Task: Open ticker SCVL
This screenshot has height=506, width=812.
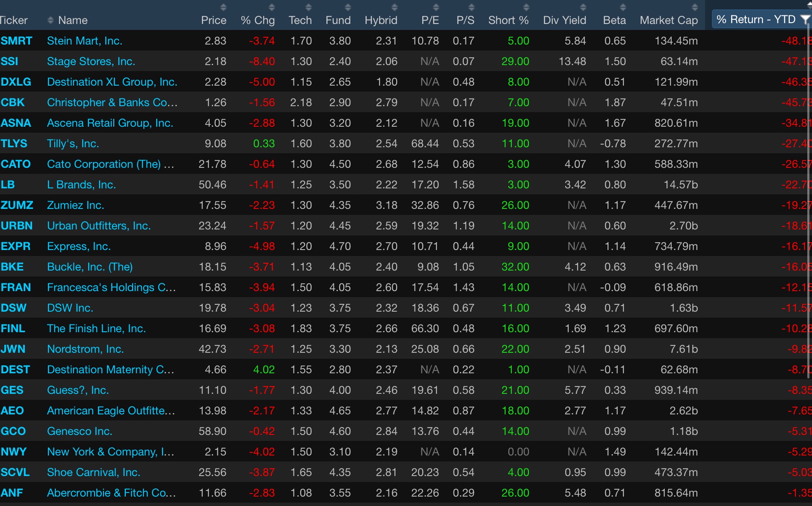Action: [15, 472]
